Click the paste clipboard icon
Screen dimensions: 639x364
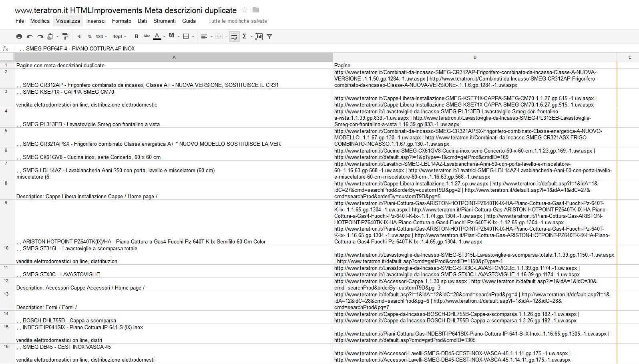pos(50,36)
